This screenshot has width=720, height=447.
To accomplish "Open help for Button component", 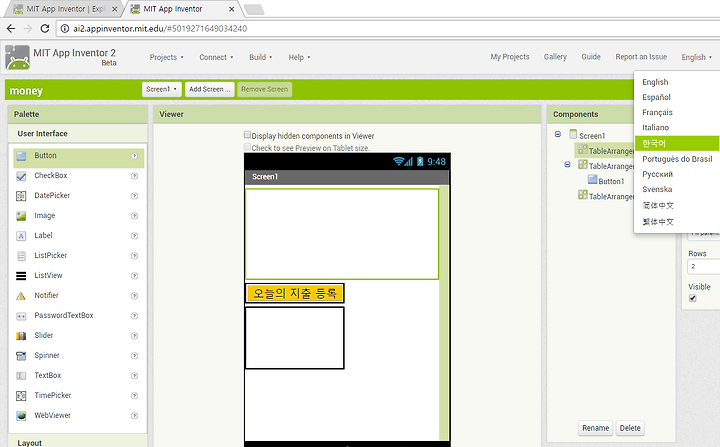I will click(135, 156).
